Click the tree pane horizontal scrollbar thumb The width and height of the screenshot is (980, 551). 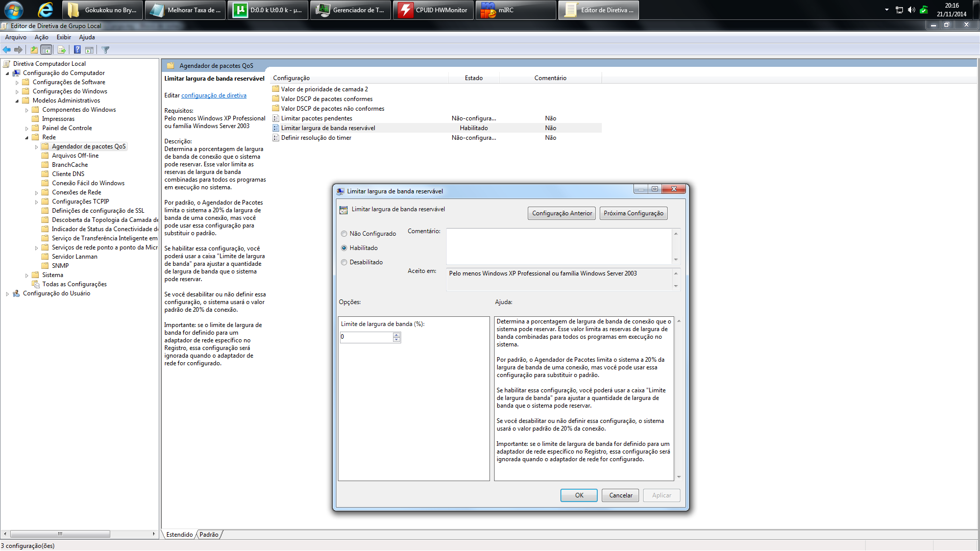60,534
